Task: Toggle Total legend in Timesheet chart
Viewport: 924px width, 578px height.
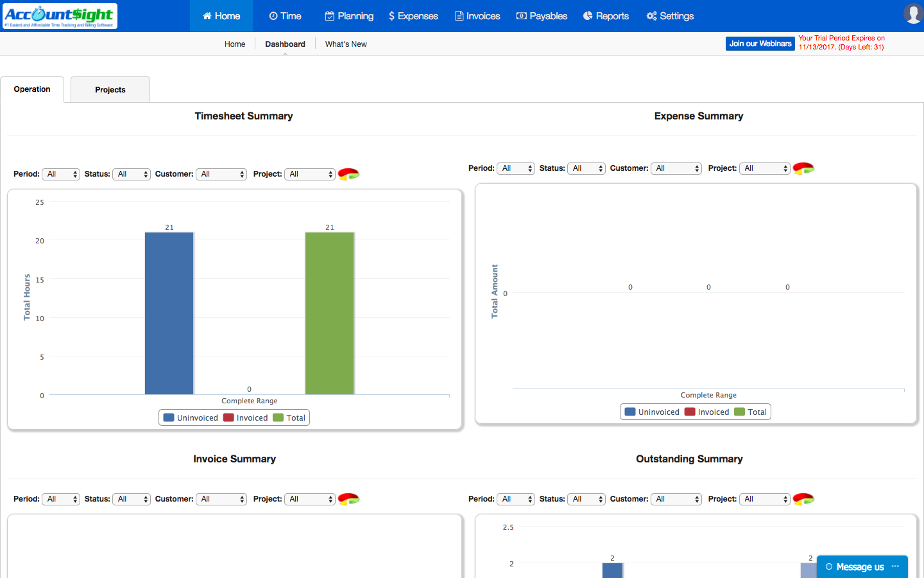Action: 289,417
